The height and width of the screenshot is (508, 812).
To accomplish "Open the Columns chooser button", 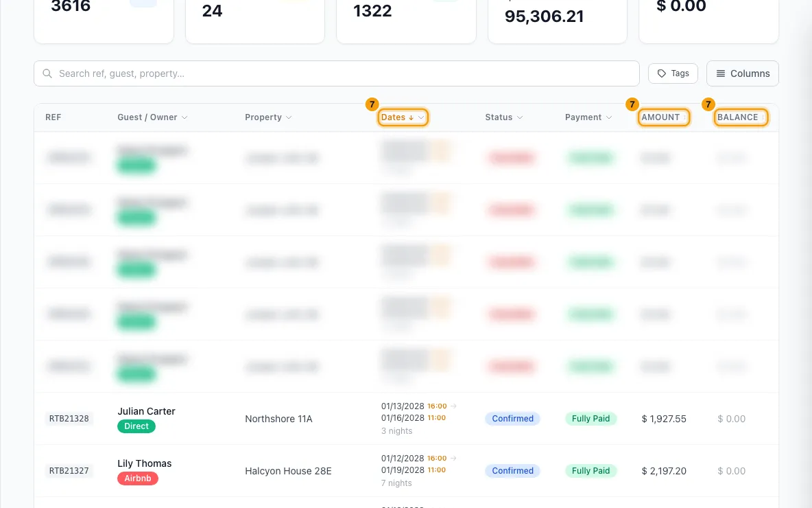I will (x=742, y=73).
